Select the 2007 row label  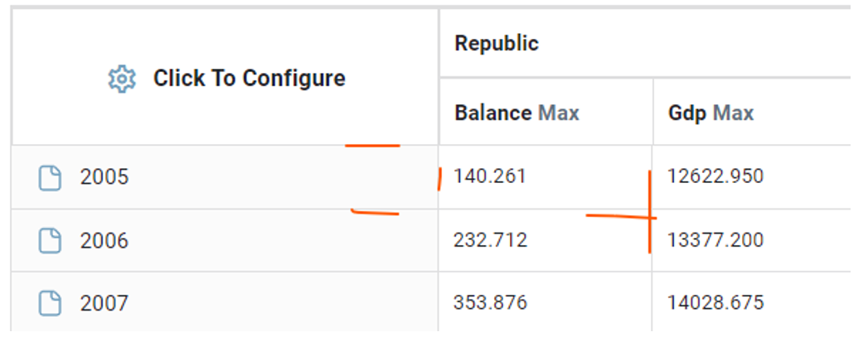pos(104,303)
